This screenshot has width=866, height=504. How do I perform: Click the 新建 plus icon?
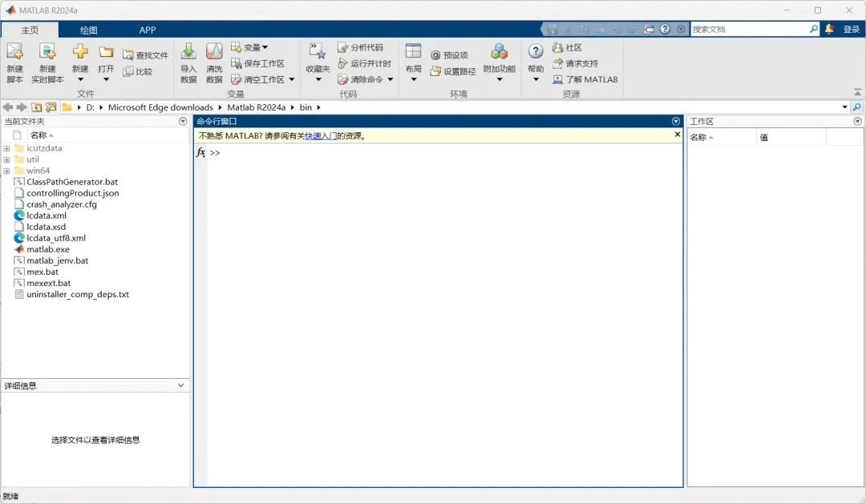pos(80,52)
